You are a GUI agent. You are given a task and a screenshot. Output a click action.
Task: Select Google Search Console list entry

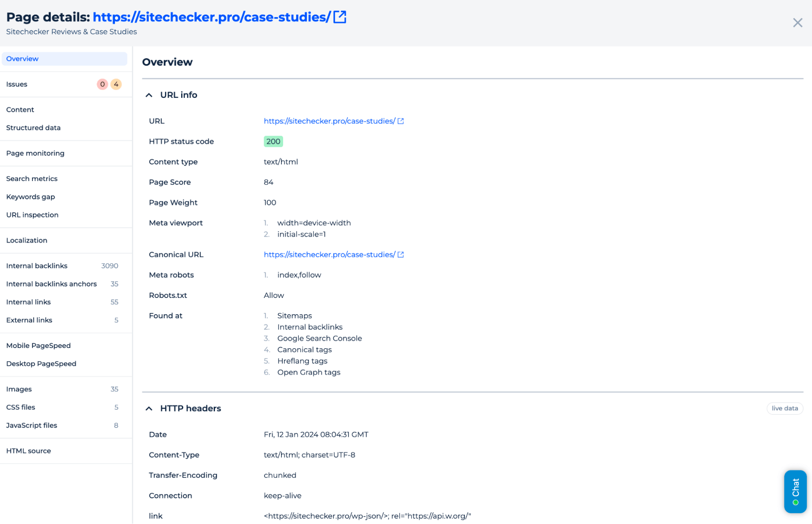(x=319, y=339)
